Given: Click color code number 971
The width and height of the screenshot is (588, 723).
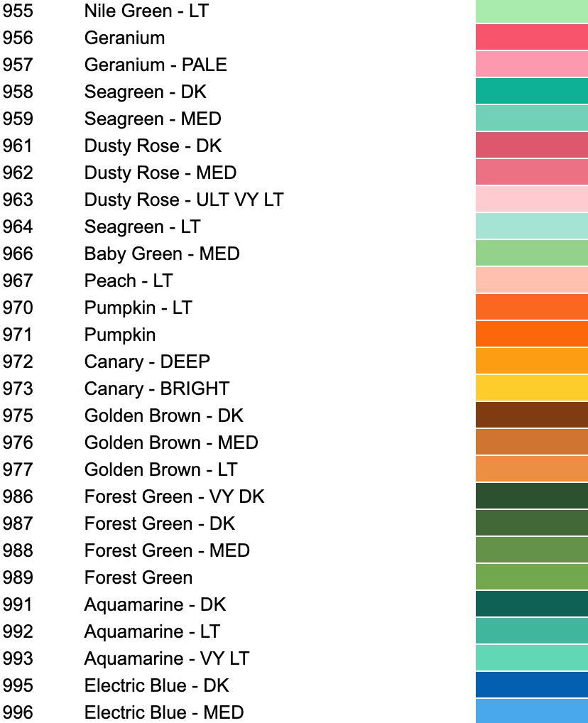Looking at the screenshot, I should 18,335.
